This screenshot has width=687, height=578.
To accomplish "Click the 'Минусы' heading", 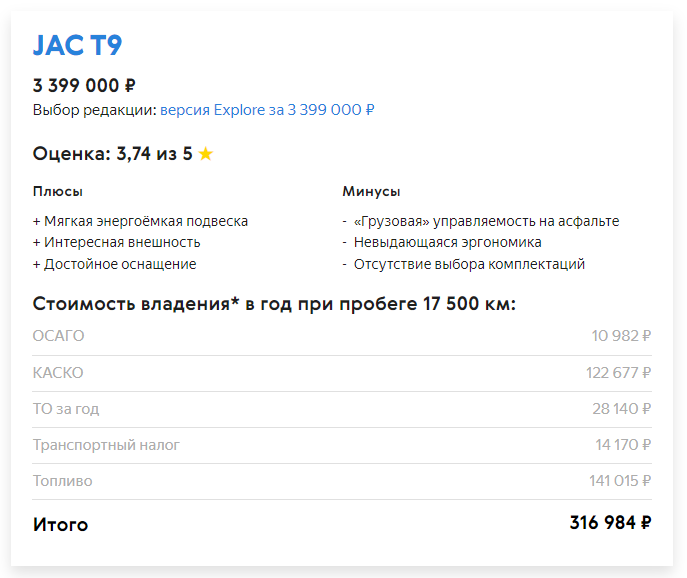I will [371, 191].
